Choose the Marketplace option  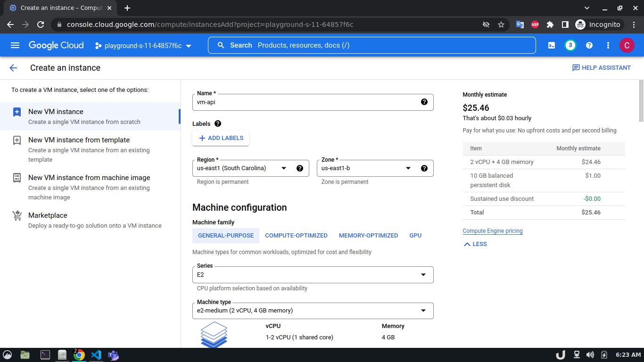tap(90, 220)
